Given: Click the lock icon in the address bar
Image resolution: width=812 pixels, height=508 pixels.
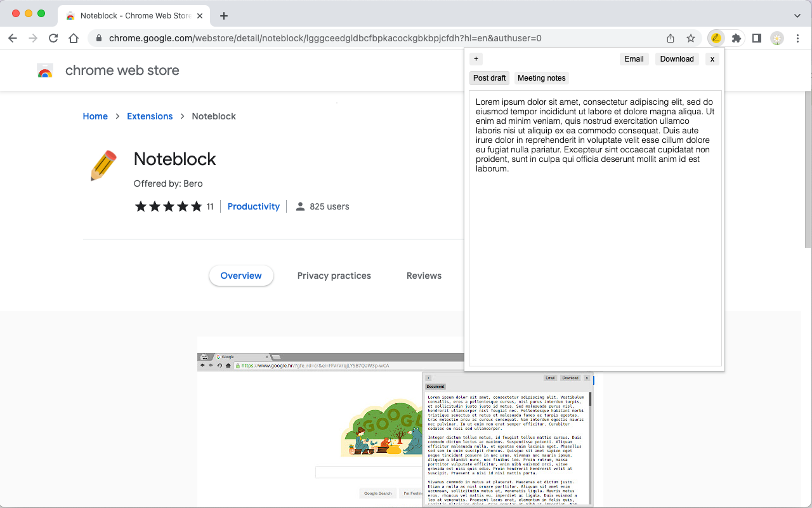Looking at the screenshot, I should pos(98,38).
